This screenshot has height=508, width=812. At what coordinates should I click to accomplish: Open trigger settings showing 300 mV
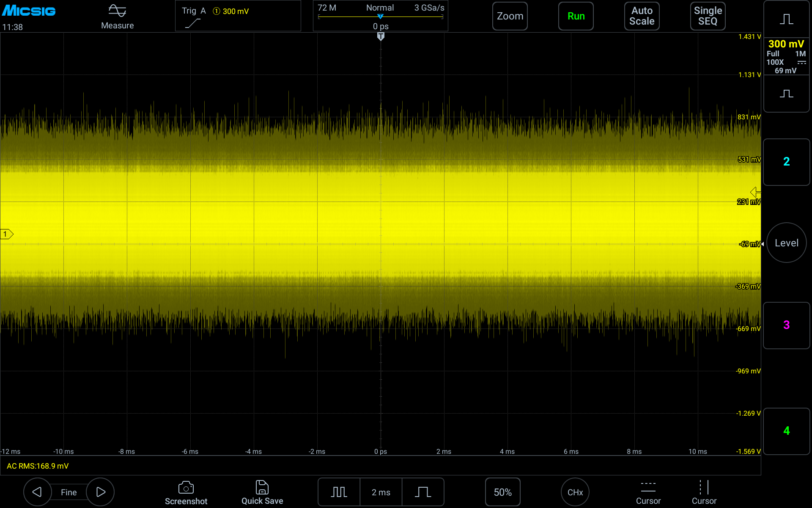[x=238, y=16]
